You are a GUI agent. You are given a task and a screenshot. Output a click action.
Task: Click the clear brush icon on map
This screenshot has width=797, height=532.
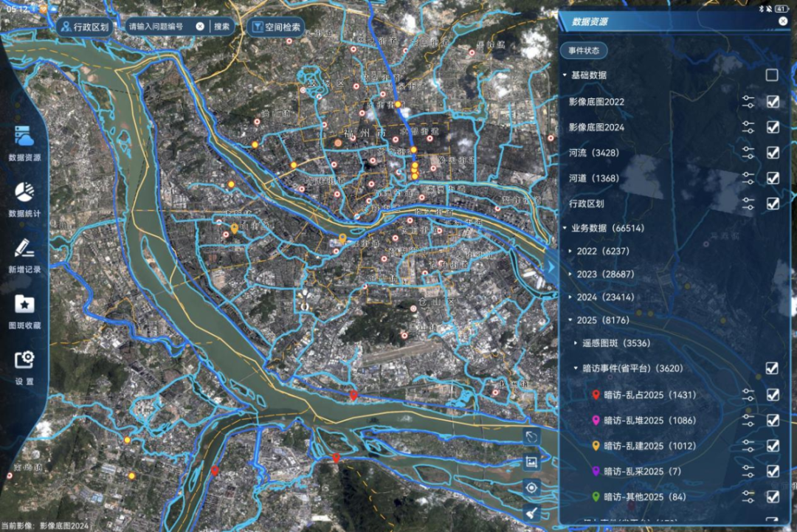[531, 513]
